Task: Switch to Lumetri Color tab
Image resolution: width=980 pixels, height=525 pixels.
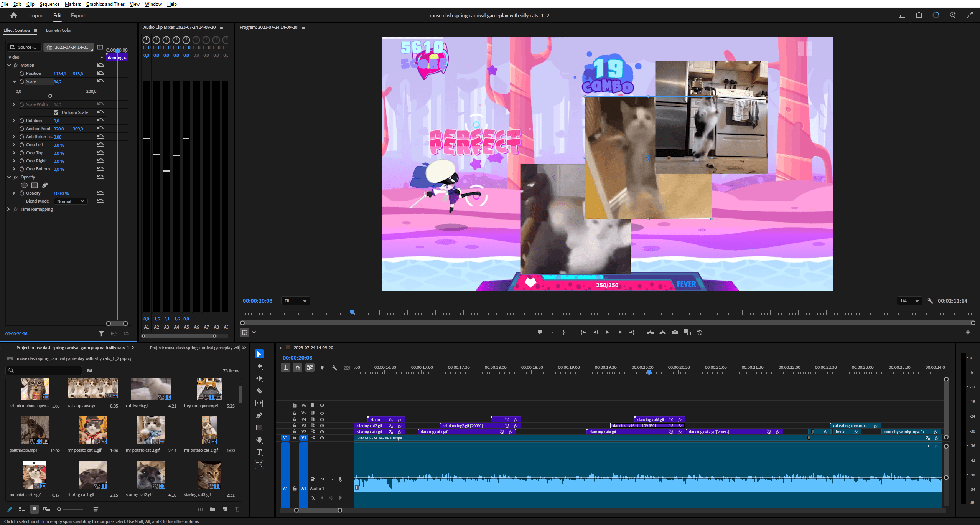Action: pyautogui.click(x=59, y=30)
